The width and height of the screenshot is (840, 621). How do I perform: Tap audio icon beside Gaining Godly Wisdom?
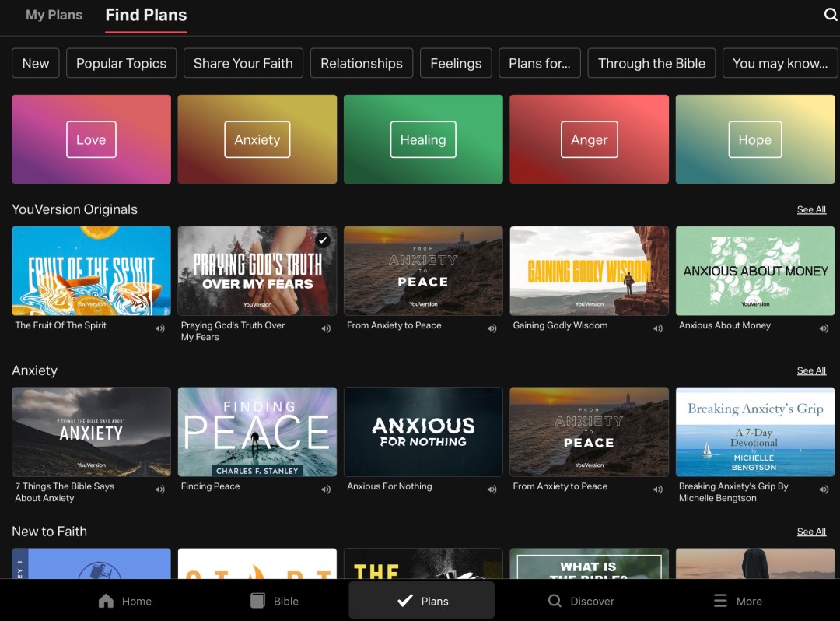[658, 328]
